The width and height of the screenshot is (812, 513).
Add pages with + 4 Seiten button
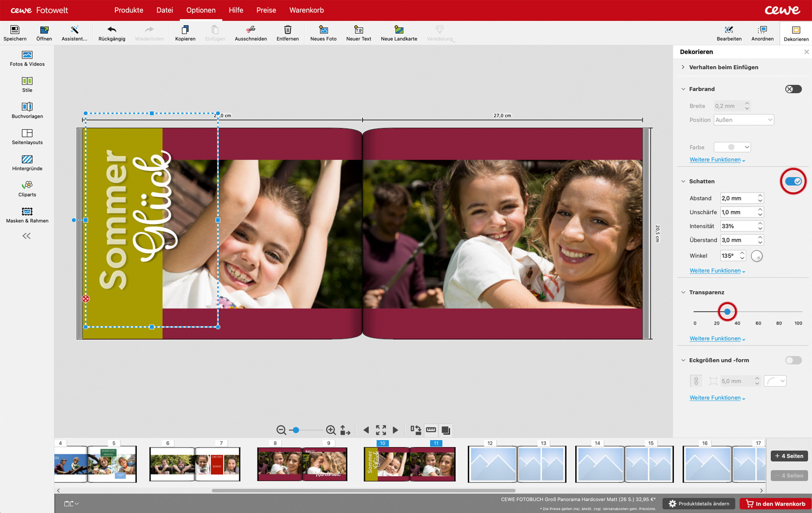pyautogui.click(x=789, y=456)
